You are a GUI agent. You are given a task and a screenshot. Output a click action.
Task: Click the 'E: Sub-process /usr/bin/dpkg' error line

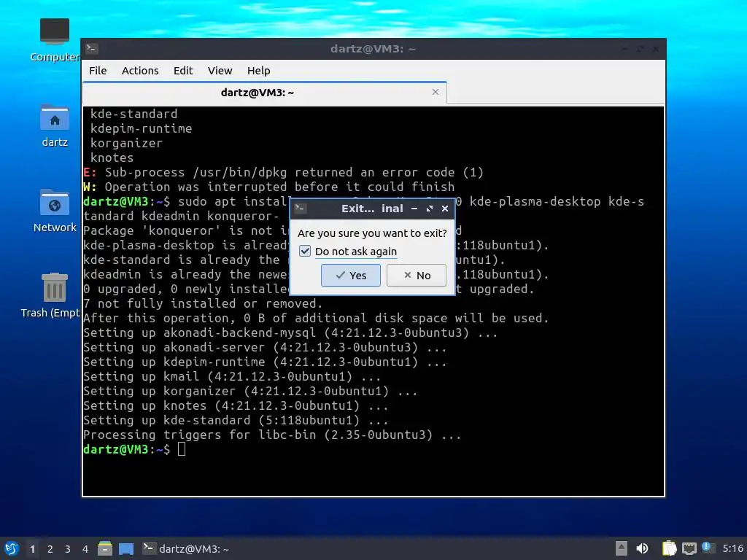284,172
